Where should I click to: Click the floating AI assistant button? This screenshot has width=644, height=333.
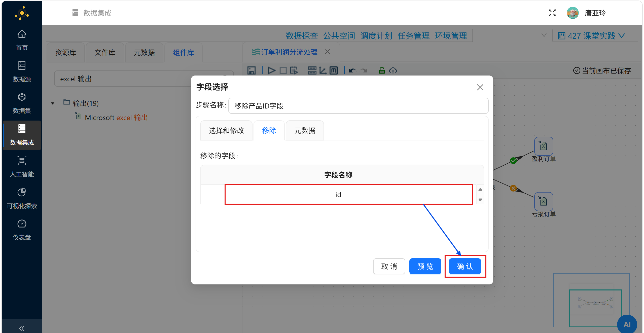(627, 324)
